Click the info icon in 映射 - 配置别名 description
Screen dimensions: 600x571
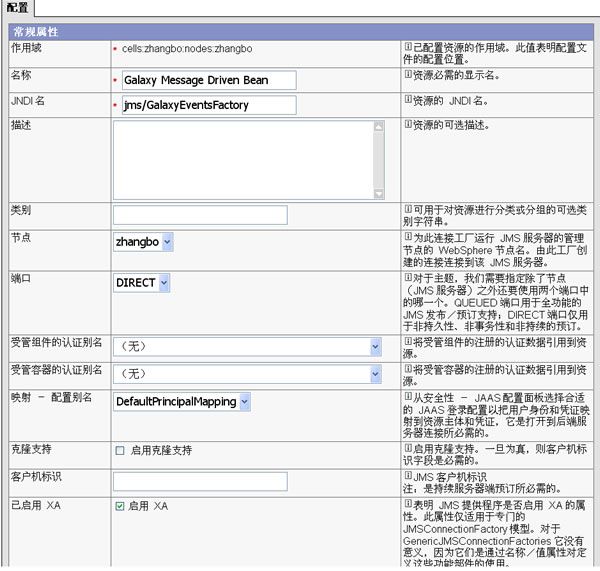point(408,396)
